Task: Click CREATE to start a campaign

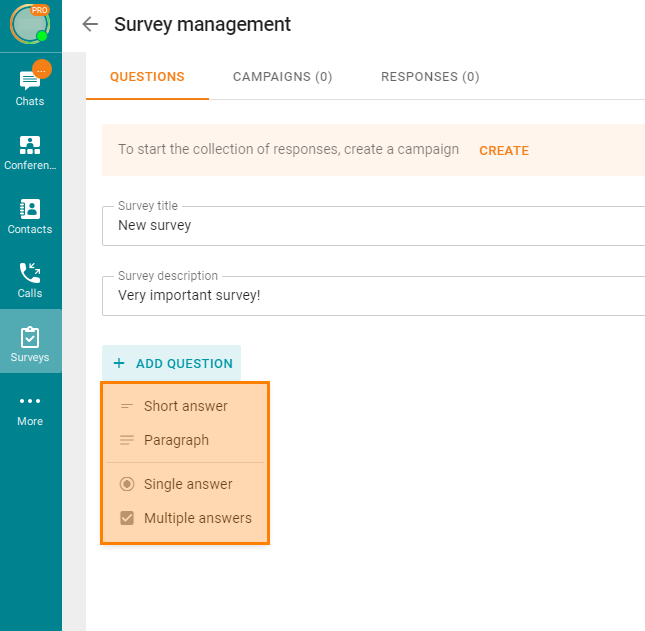Action: point(504,151)
